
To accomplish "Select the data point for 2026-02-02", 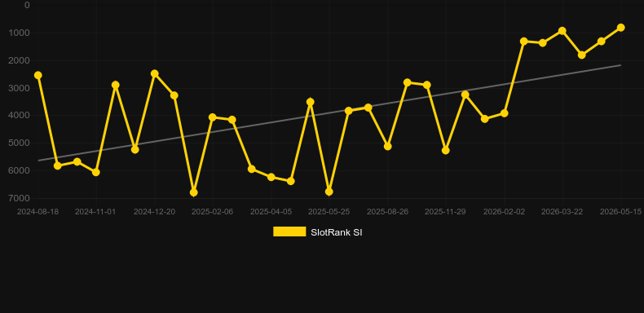I will [505, 113].
